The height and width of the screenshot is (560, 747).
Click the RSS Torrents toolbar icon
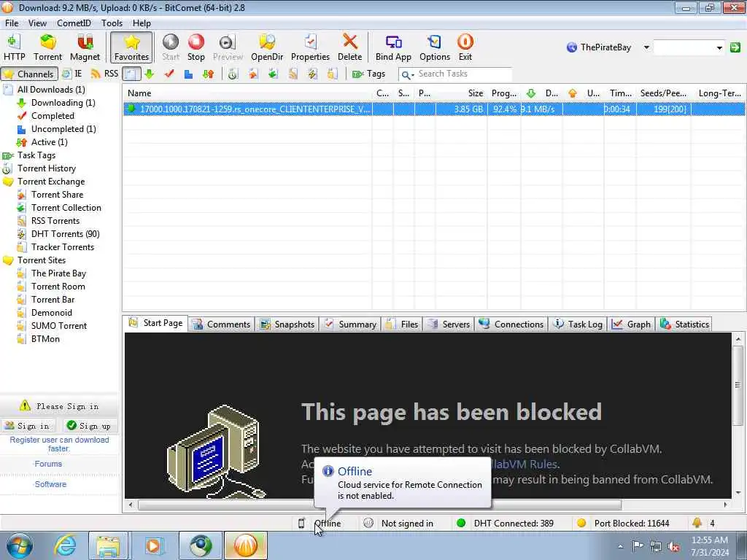click(293, 74)
